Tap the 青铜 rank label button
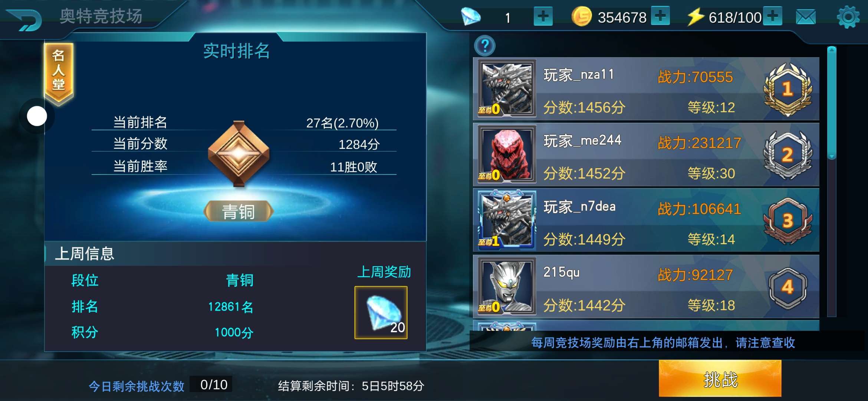This screenshot has width=868, height=401. 239,212
